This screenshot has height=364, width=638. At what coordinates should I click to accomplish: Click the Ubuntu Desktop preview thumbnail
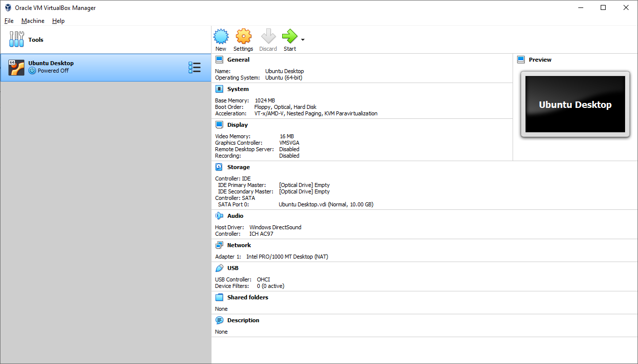point(575,104)
